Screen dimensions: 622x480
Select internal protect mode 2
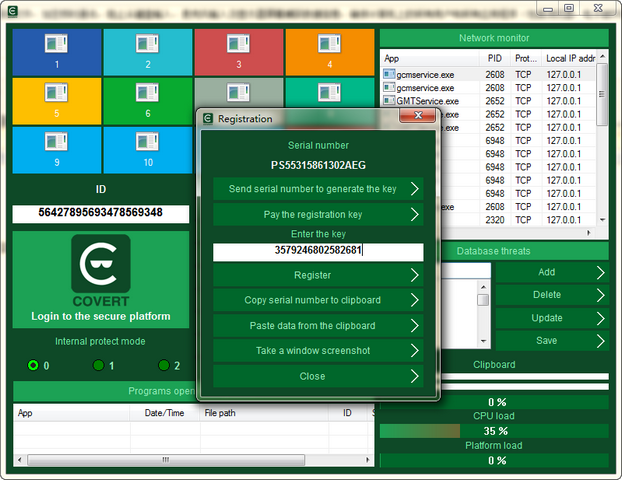pos(164,365)
